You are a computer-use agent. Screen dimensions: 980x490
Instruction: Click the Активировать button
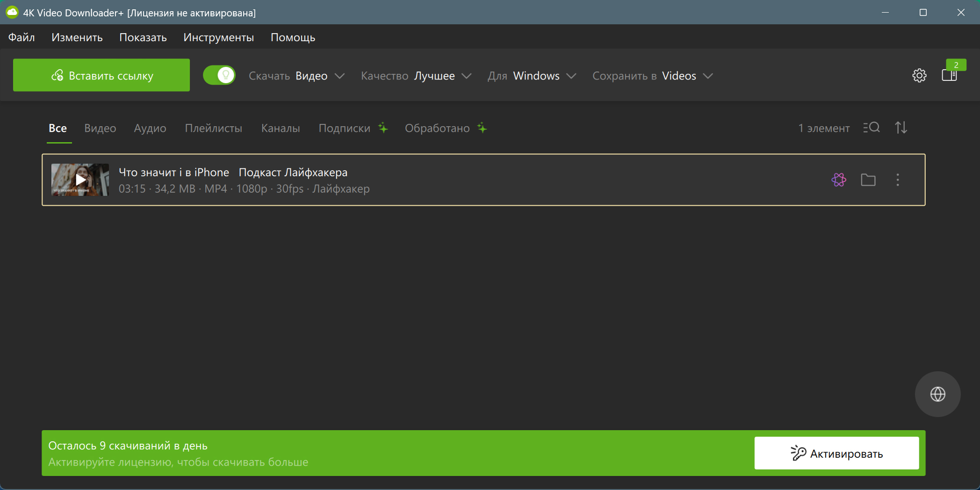pyautogui.click(x=836, y=453)
